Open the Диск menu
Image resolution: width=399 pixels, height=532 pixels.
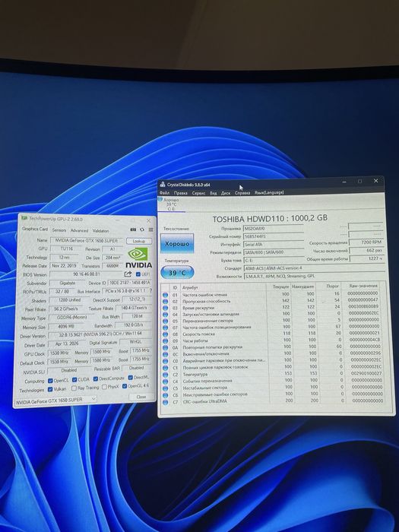[x=226, y=193]
